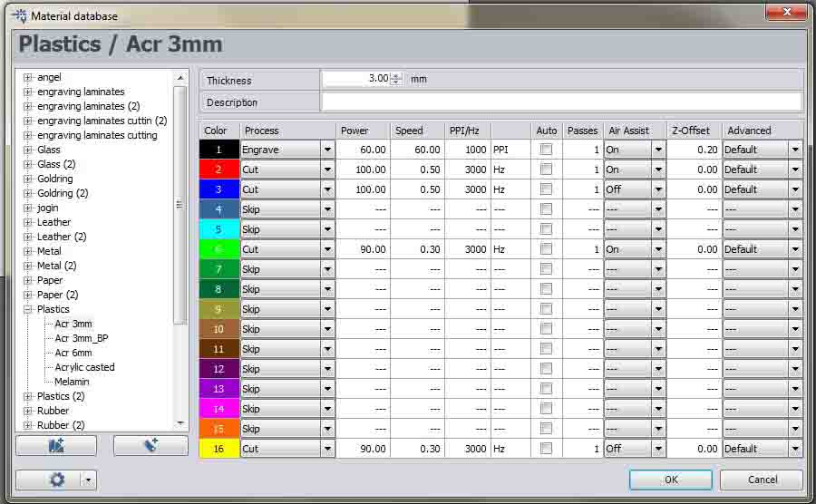Collapse the Plastics group

pos(28,309)
